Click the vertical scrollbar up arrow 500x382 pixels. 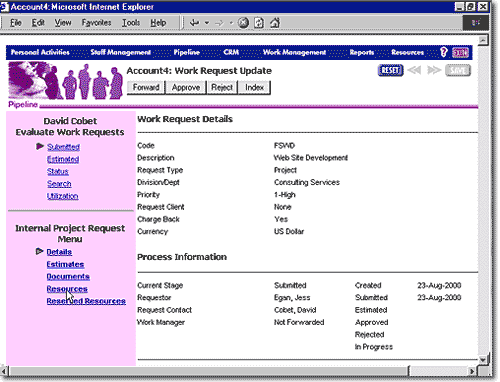[x=483, y=40]
